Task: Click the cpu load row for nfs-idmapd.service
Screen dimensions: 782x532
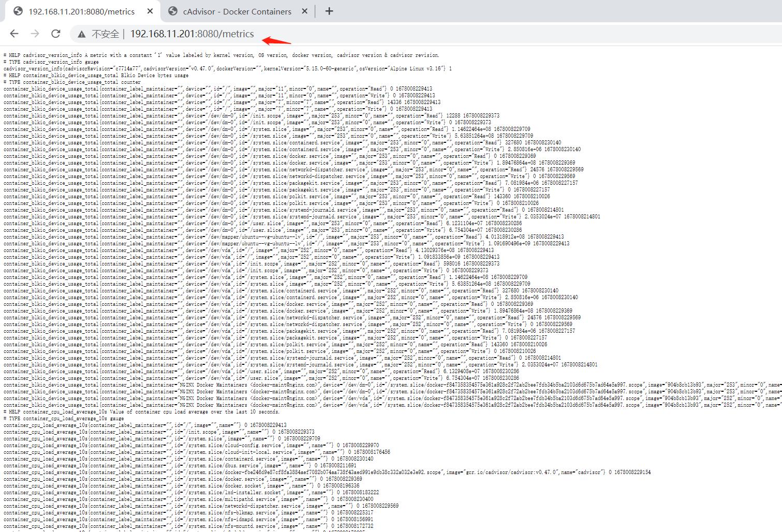Action: click(x=188, y=519)
